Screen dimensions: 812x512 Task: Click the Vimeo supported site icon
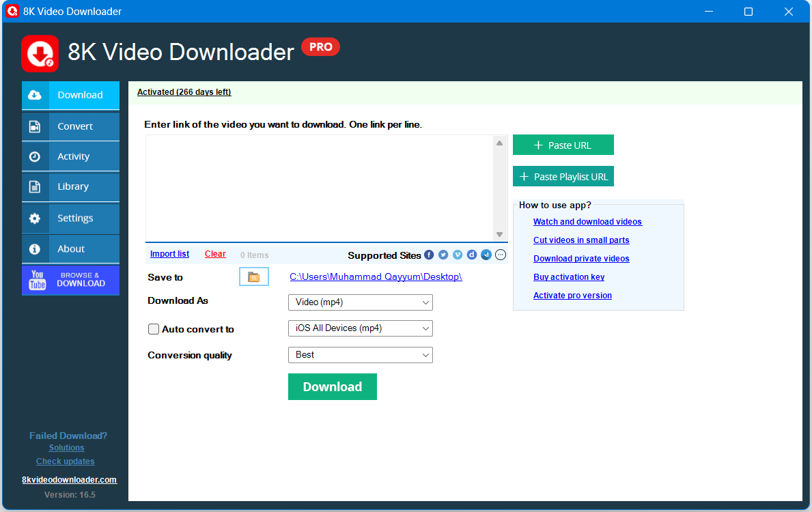click(458, 255)
